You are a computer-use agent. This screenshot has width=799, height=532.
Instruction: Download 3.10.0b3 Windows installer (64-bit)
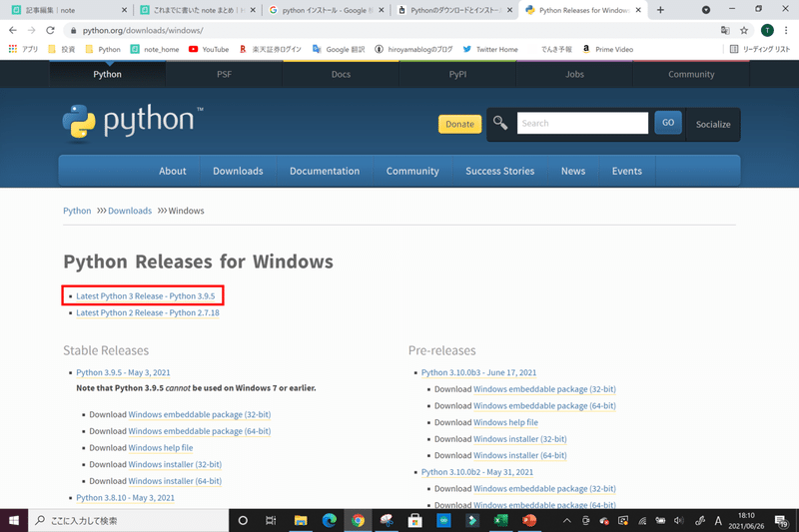coord(519,455)
